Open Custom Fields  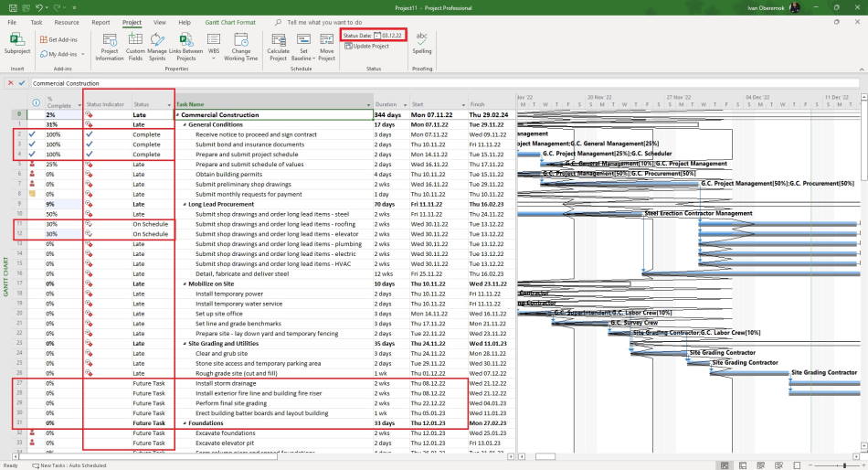135,48
